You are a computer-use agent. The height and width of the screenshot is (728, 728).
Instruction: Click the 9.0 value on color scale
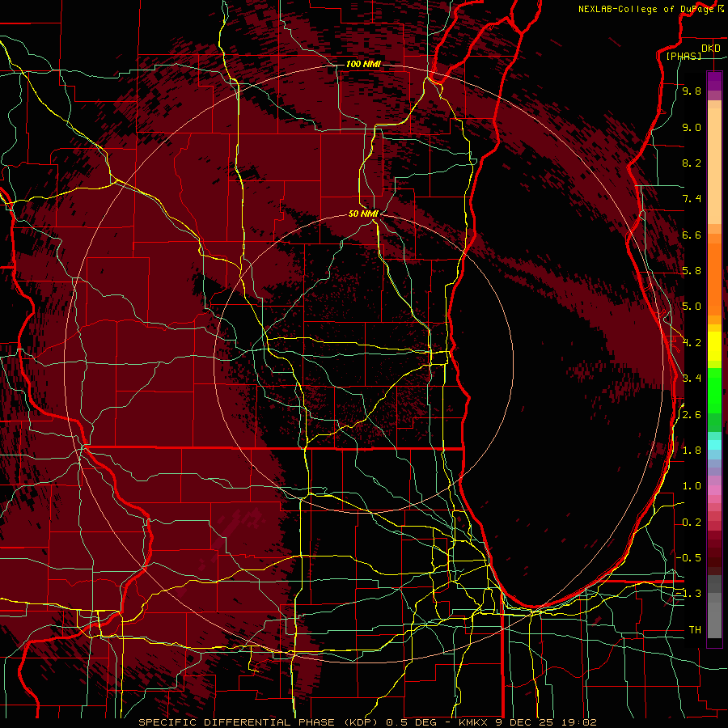[692, 127]
